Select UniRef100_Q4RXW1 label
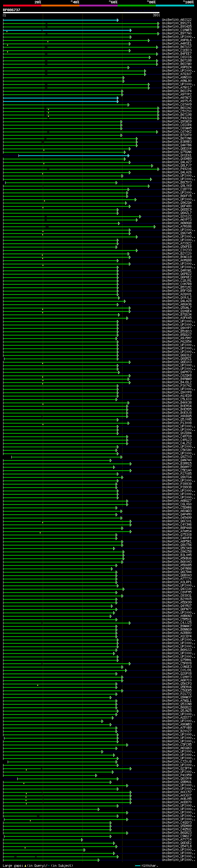The width and height of the screenshot is (197, 868). coord(177,270)
